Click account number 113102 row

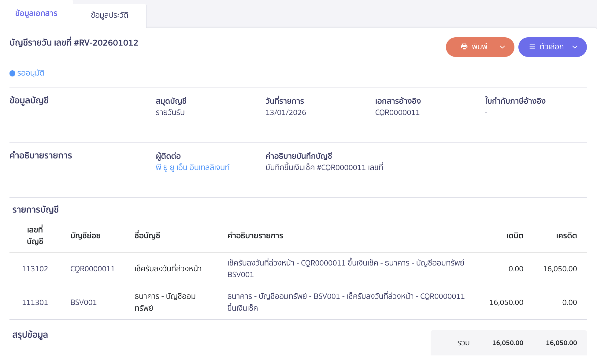click(35, 269)
